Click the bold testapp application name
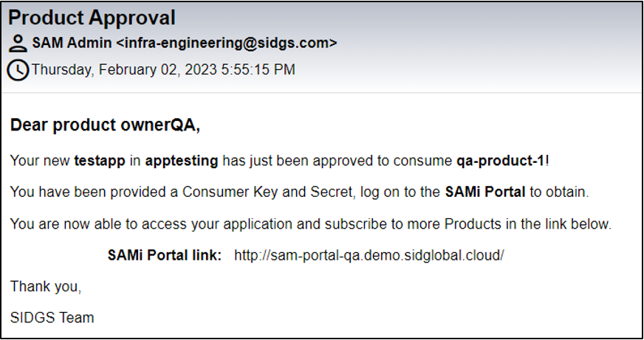The height and width of the screenshot is (340, 644). tap(100, 161)
